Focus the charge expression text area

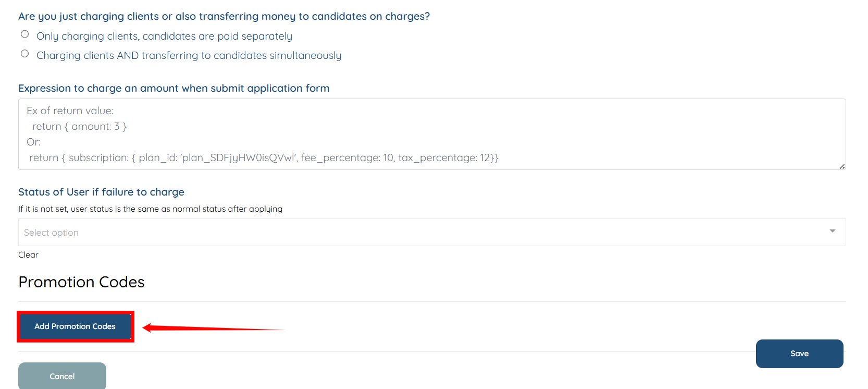click(431, 134)
